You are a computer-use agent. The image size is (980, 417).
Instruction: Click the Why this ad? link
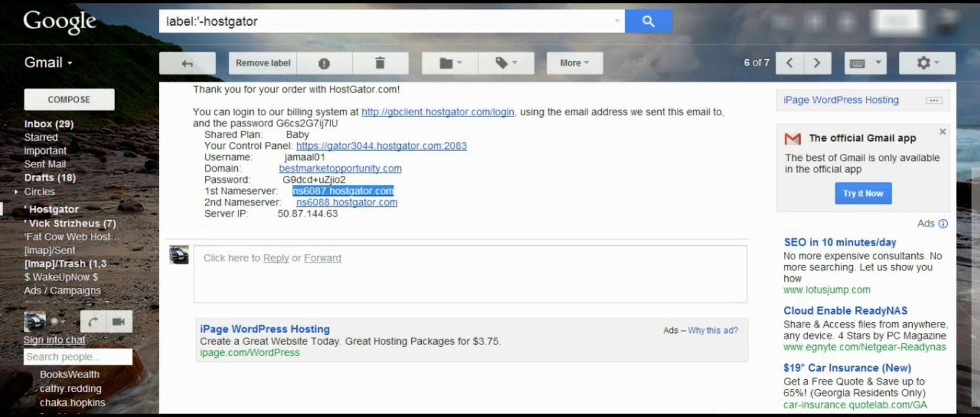click(x=713, y=330)
